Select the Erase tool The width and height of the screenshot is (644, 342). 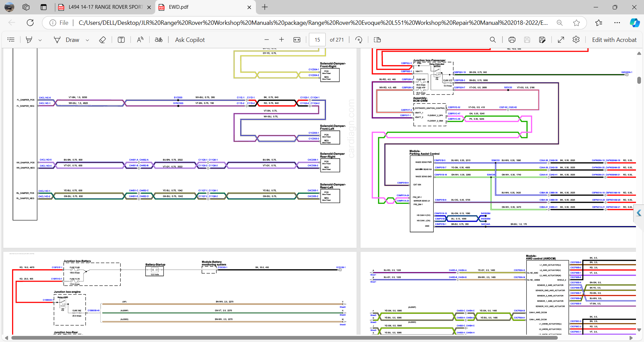(x=102, y=40)
